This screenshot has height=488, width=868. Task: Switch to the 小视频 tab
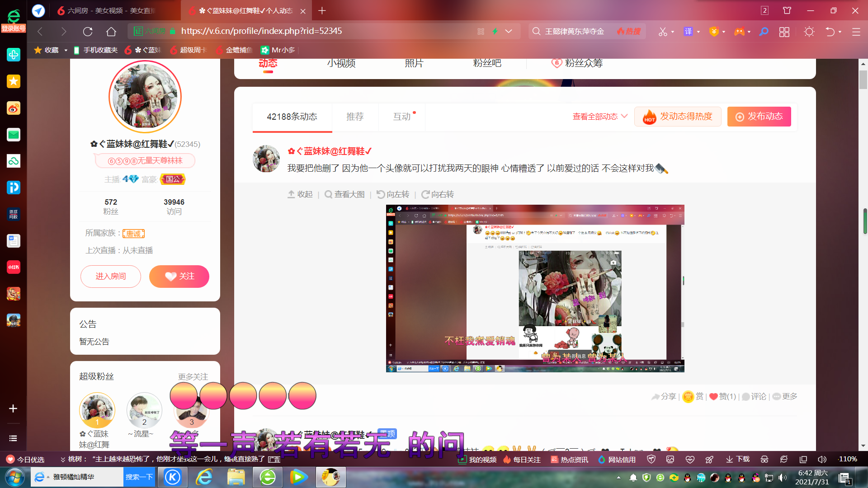click(x=341, y=63)
